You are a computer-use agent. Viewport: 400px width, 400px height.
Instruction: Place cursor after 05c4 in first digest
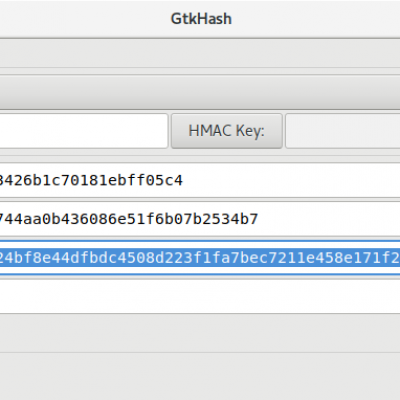coord(183,181)
